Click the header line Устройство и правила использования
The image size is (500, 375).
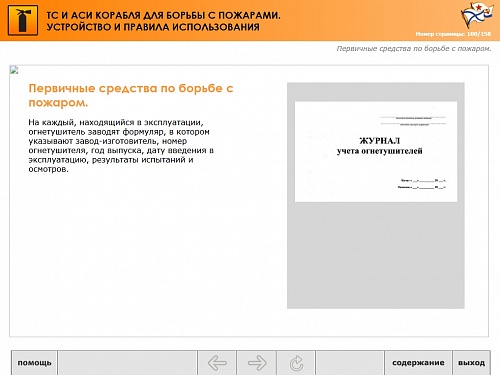153,27
